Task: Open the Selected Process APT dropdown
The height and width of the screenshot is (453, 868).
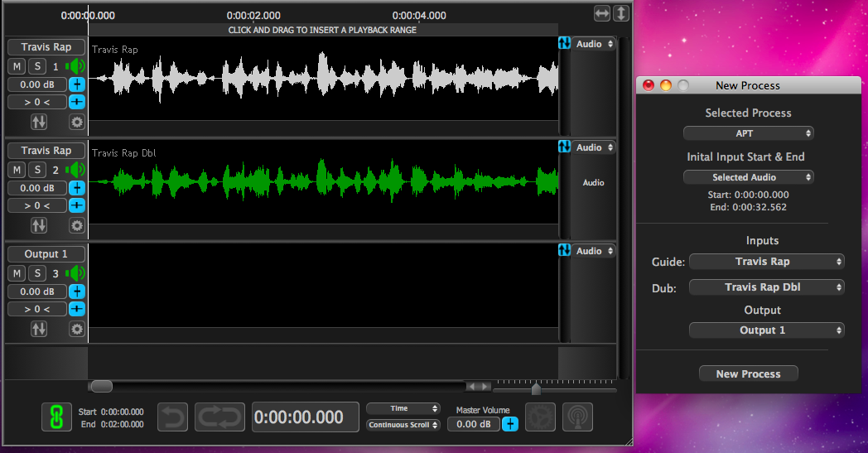Action: click(x=748, y=133)
